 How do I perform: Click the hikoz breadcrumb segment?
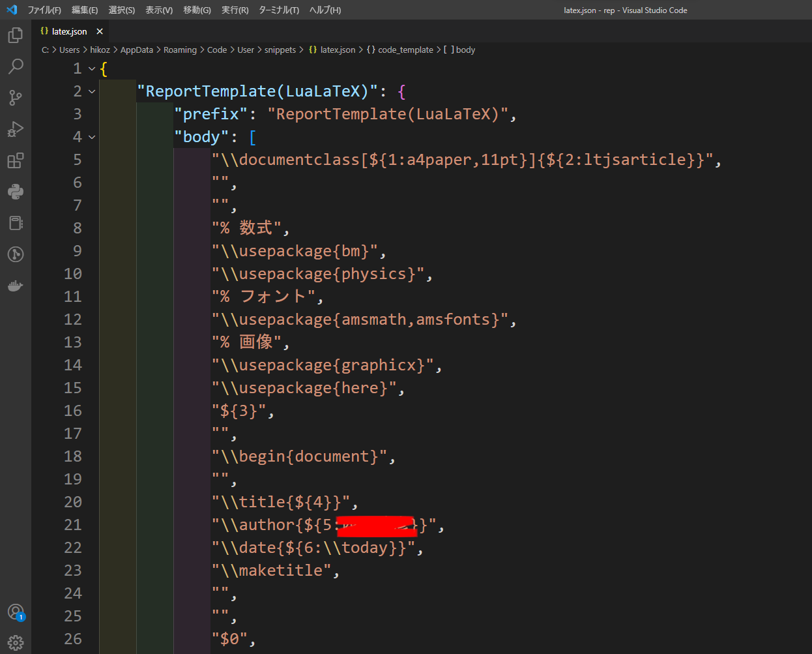[100, 50]
